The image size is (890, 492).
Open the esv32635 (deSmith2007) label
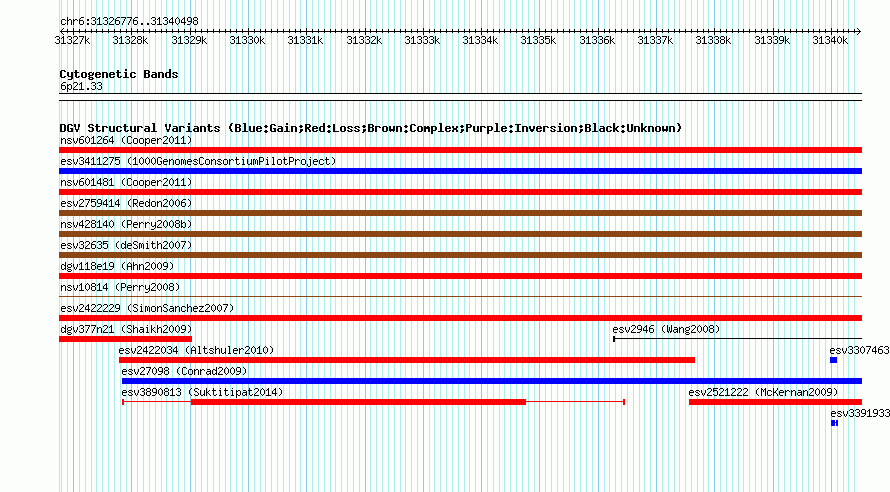pos(126,245)
